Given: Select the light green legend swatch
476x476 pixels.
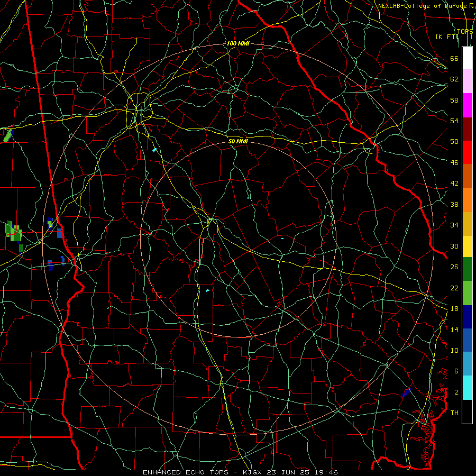Looking at the screenshot, I should pyautogui.click(x=467, y=292).
